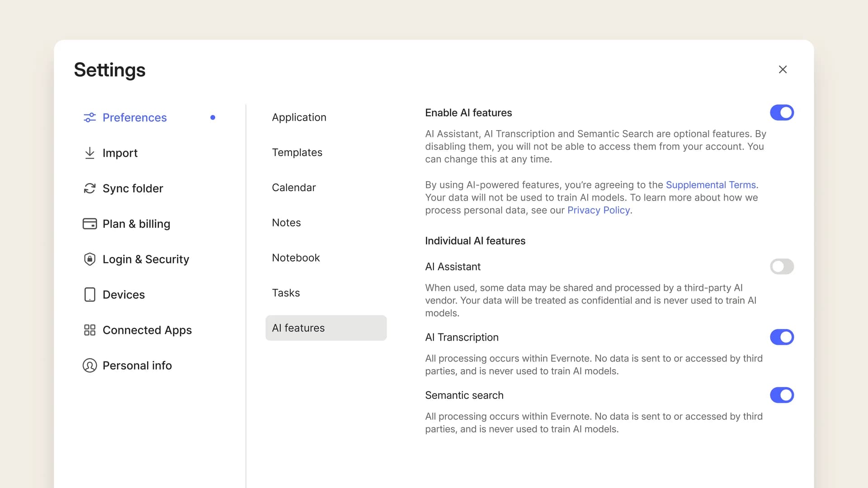This screenshot has height=488, width=868.
Task: Open the Supplemental Terms link
Action: 710,185
